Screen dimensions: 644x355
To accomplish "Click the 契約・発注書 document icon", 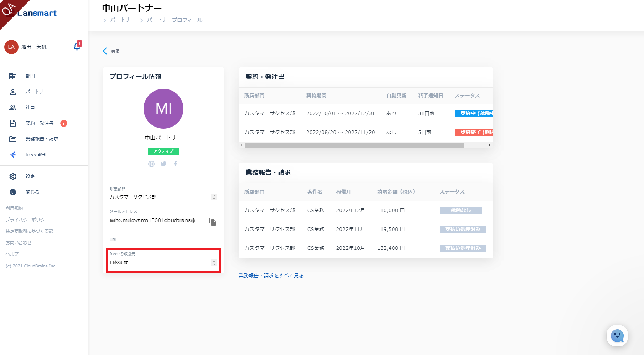I will [x=13, y=123].
